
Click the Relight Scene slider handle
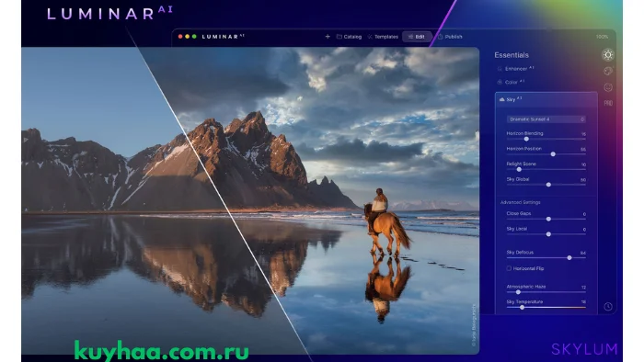pos(519,169)
